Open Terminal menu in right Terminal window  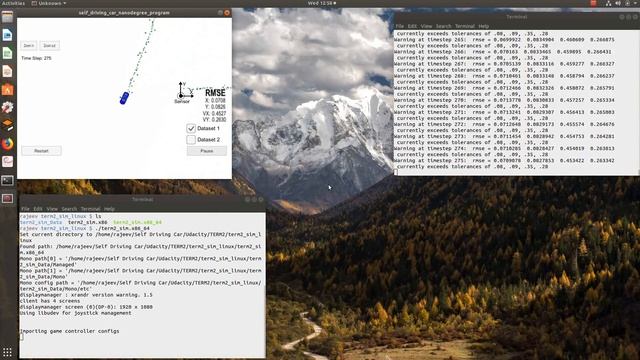464,26
